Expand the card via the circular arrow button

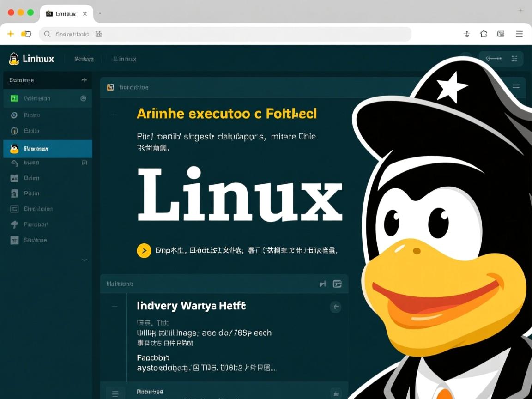(x=336, y=307)
